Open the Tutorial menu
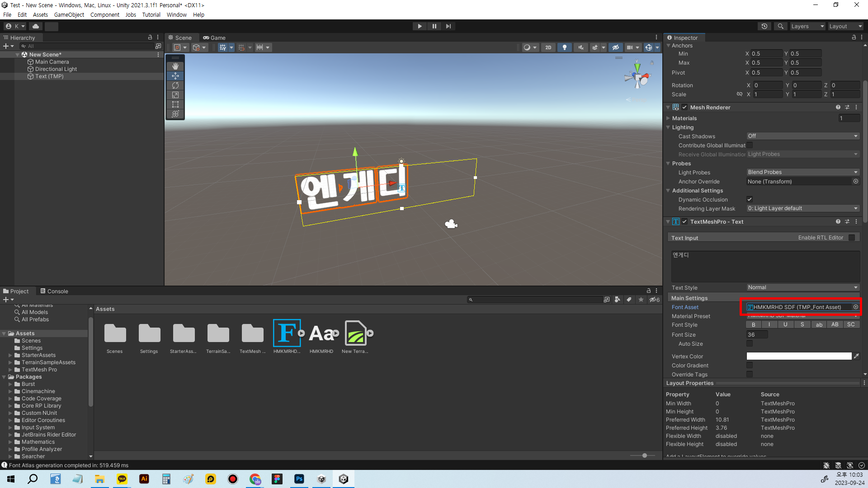 point(151,14)
